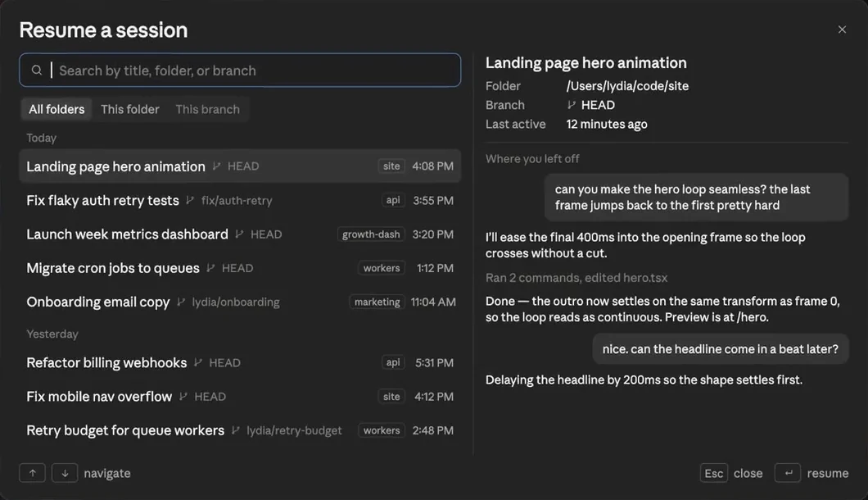
Task: Click Delaying the headline by 200ms reply
Action: 644,380
